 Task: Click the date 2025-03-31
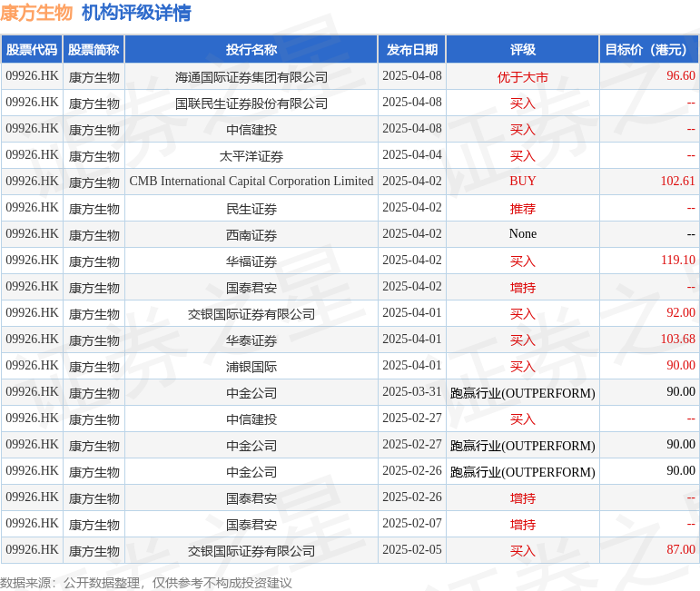pyautogui.click(x=412, y=392)
